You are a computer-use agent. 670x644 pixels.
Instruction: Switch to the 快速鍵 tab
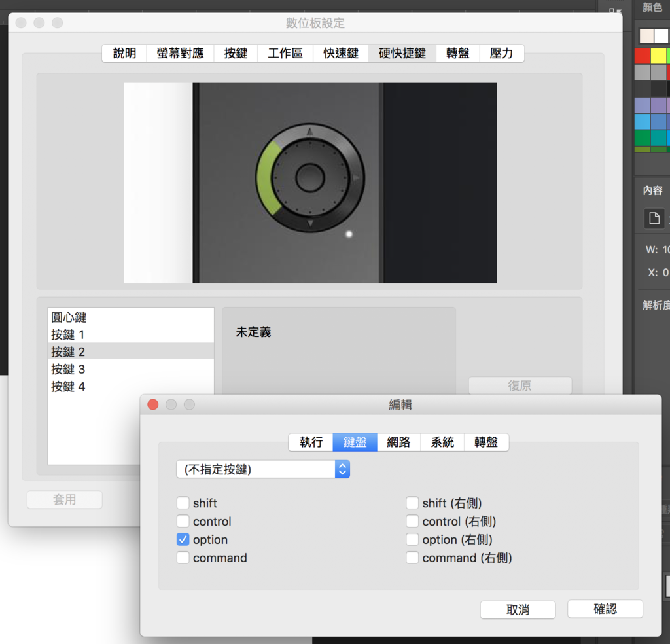[x=340, y=53]
